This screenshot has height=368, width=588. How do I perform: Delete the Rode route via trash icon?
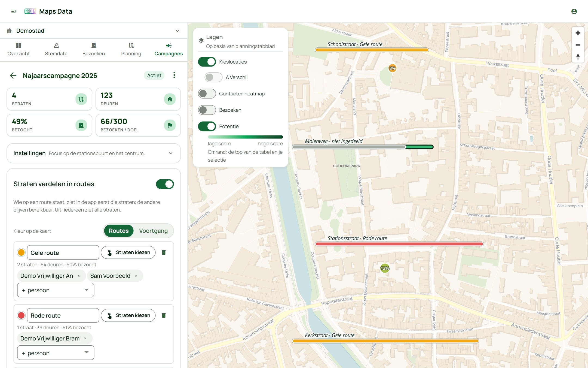164,315
